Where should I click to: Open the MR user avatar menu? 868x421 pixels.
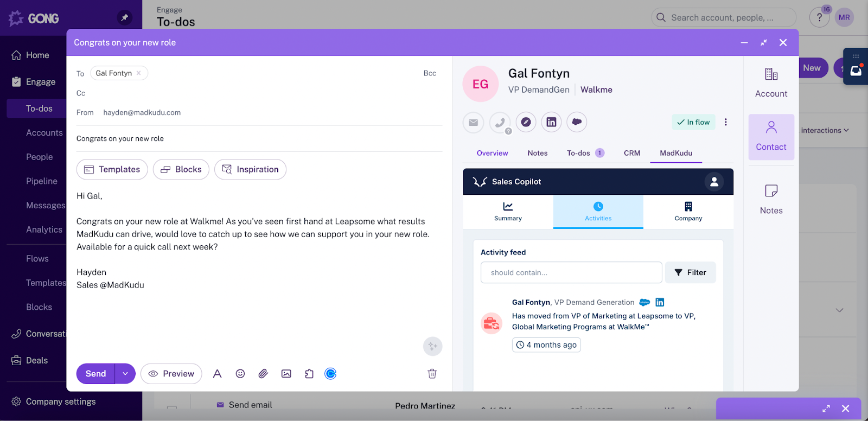844,17
